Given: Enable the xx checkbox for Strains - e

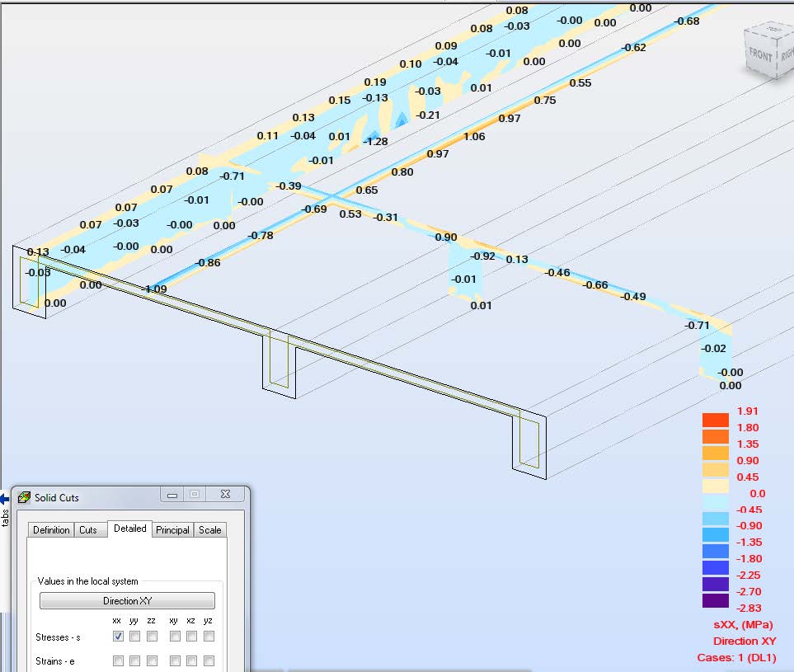Looking at the screenshot, I should click(x=117, y=660).
